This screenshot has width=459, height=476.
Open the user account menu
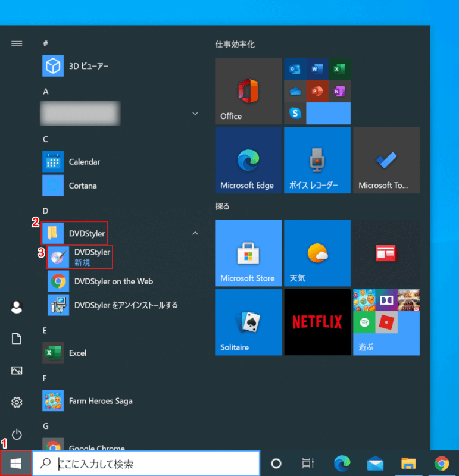pyautogui.click(x=17, y=307)
